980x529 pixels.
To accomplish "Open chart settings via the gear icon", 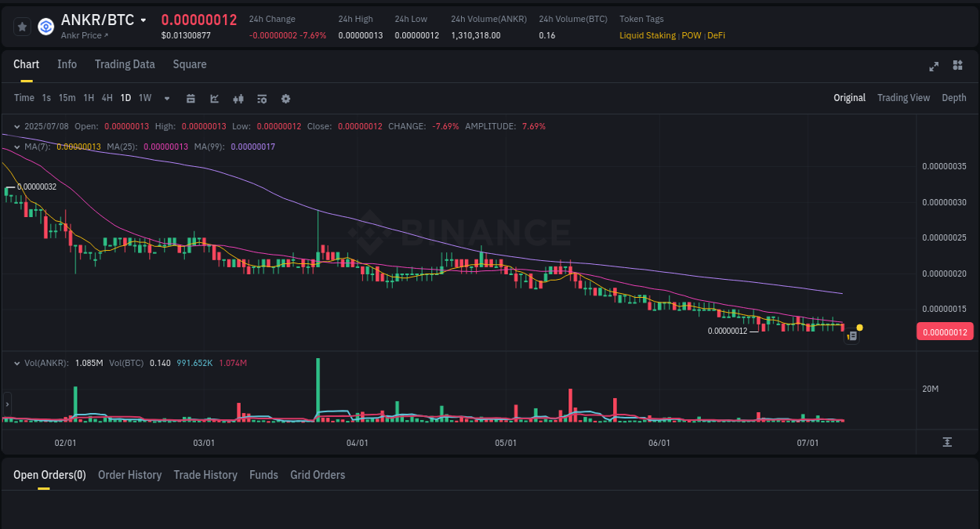I will coord(285,98).
